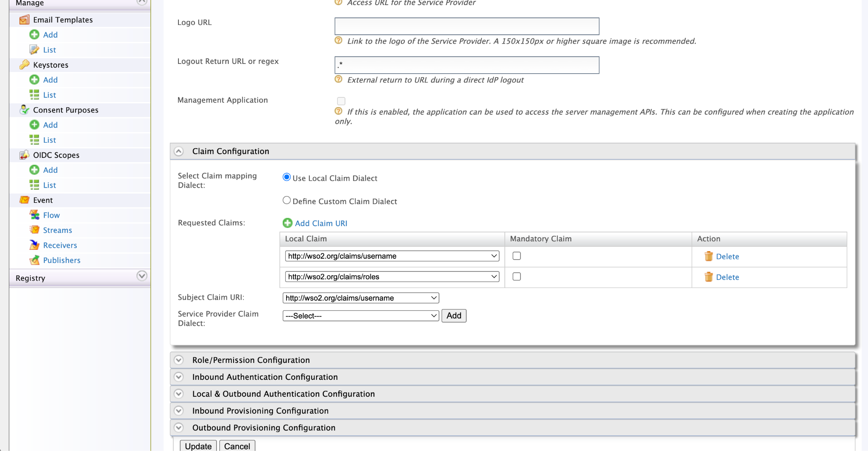Click the Update button
This screenshot has width=868, height=451.
198,446
